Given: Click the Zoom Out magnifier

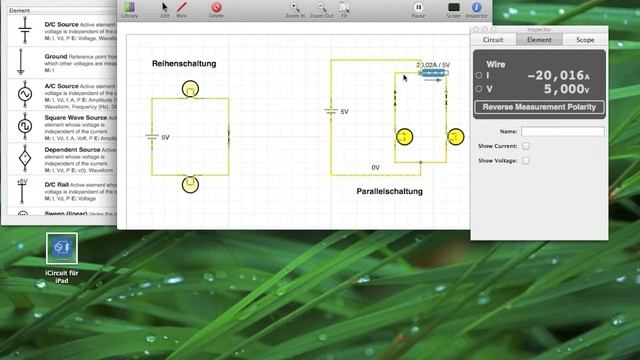Looking at the screenshot, I should click(321, 10).
